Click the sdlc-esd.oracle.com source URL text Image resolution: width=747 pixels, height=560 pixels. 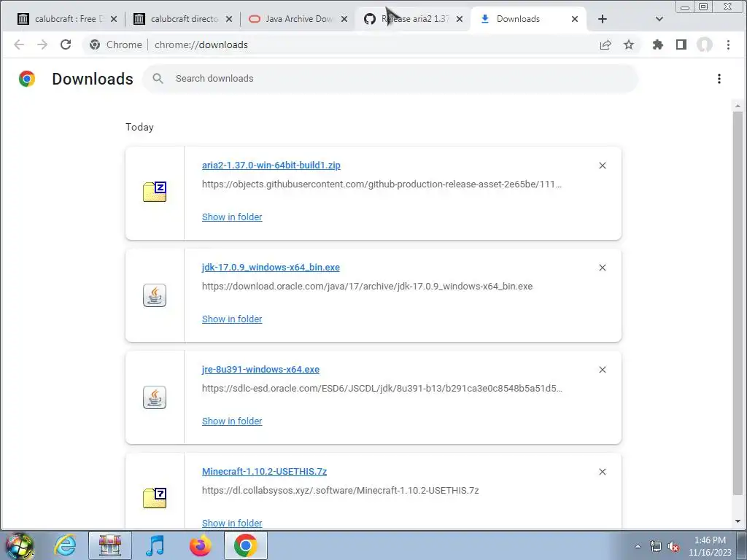pos(382,388)
